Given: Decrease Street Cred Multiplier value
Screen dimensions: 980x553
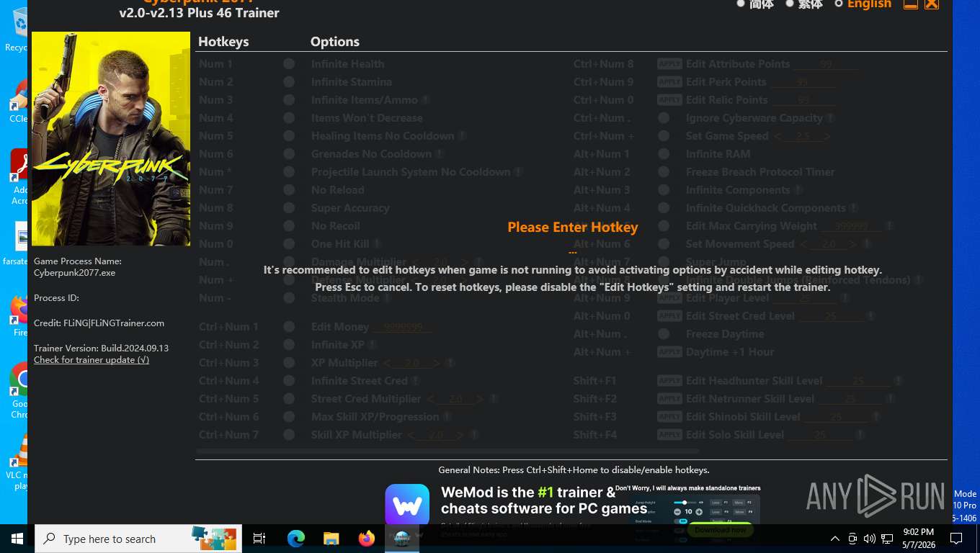Looking at the screenshot, I should [x=431, y=399].
